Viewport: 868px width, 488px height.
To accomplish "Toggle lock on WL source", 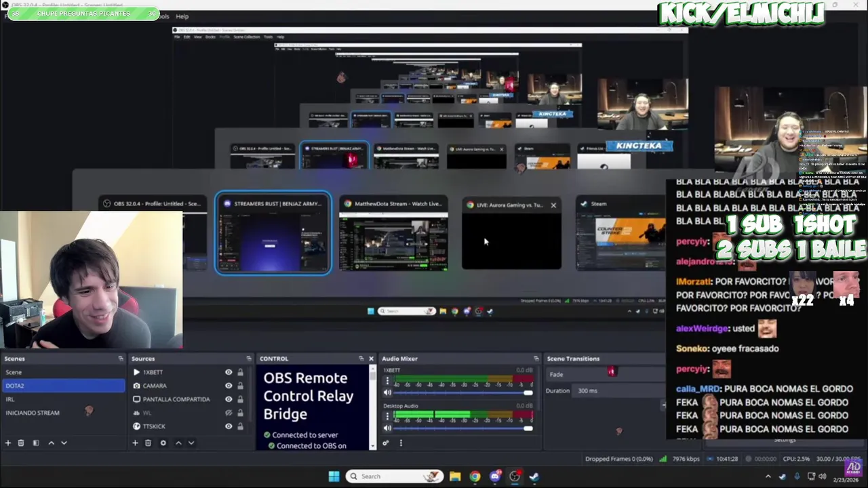I will [x=240, y=413].
